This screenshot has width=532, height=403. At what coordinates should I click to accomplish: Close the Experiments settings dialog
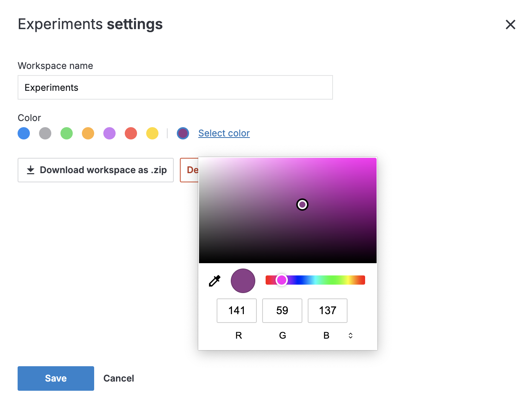click(511, 25)
